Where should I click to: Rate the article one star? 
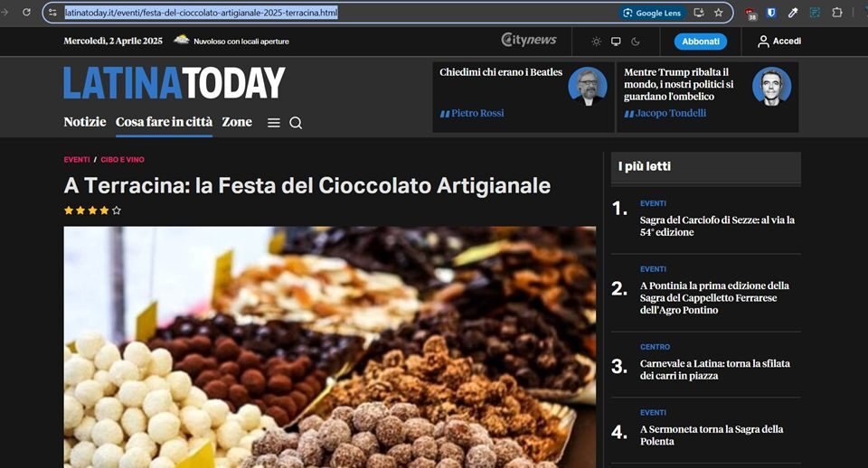click(69, 211)
